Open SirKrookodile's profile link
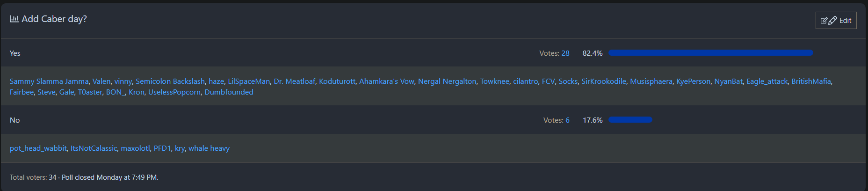 tap(603, 81)
